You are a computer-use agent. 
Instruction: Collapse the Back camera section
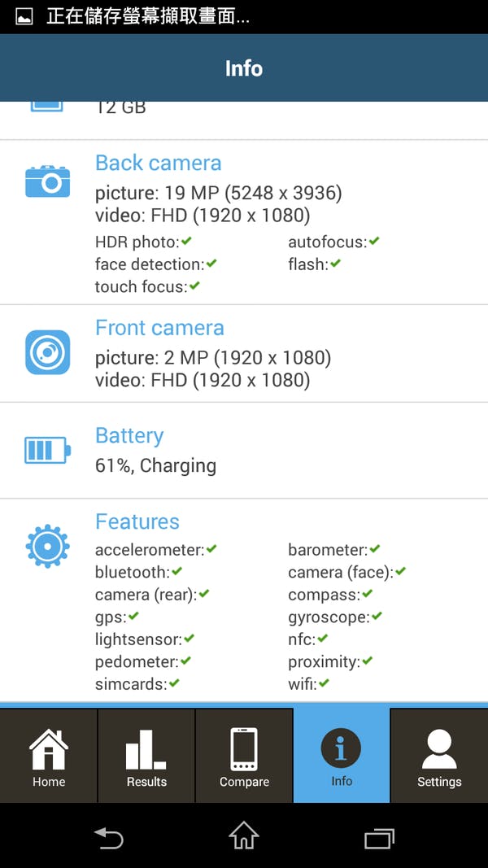(158, 163)
